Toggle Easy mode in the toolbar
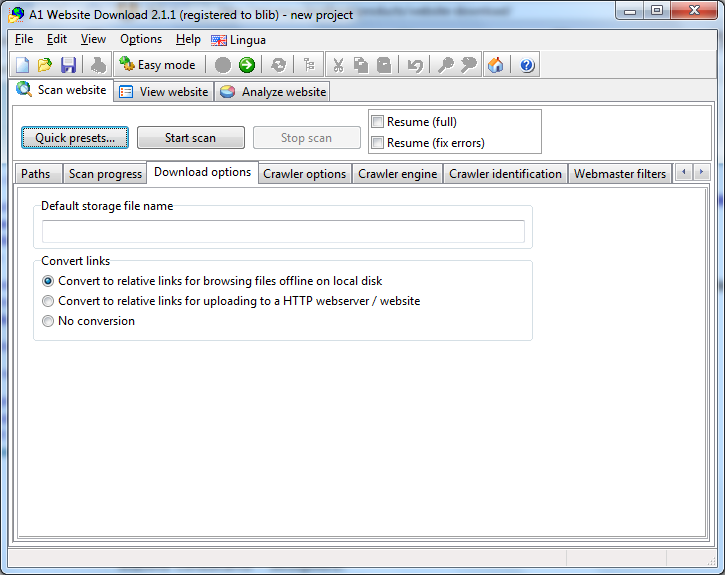Screen dimensions: 725x575 pos(157,65)
